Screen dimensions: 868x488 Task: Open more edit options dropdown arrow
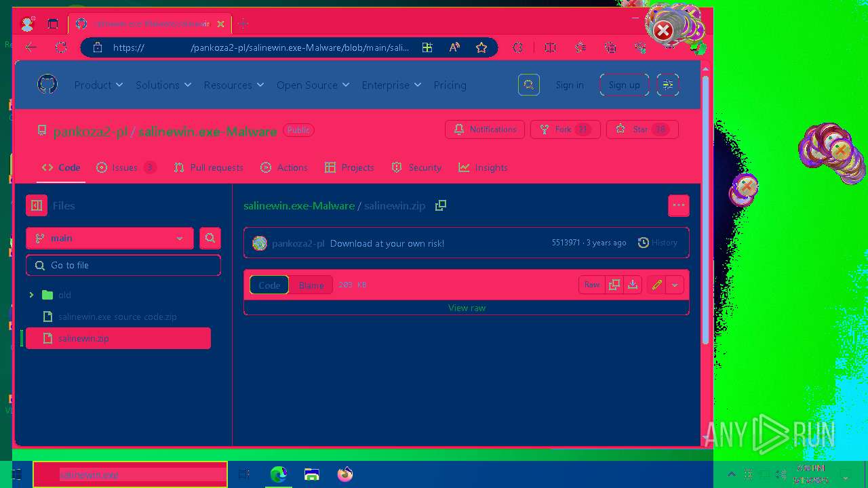675,285
